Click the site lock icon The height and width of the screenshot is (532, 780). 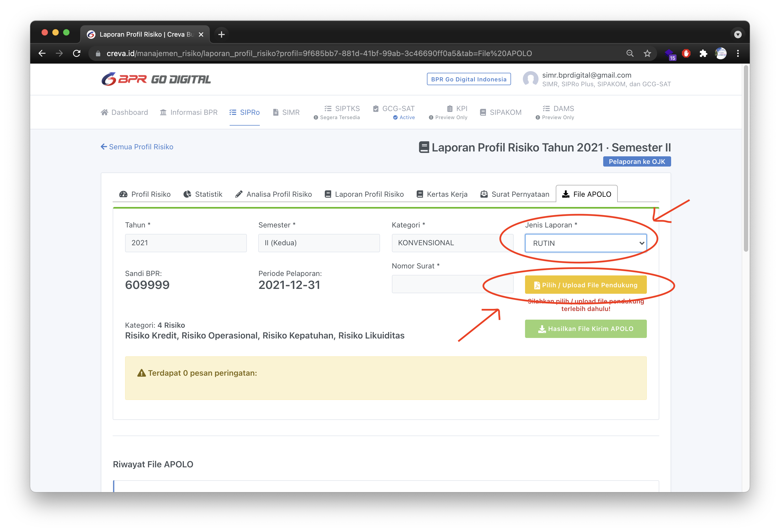[98, 54]
